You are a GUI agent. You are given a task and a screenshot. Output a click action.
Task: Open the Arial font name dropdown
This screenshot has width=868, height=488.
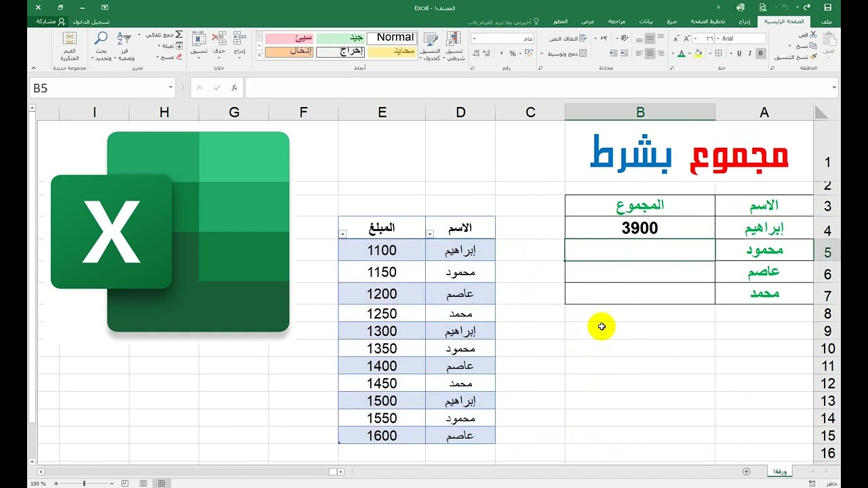717,39
